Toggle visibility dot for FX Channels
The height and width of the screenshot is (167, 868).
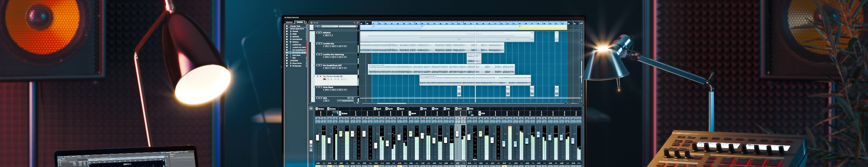coord(287,66)
